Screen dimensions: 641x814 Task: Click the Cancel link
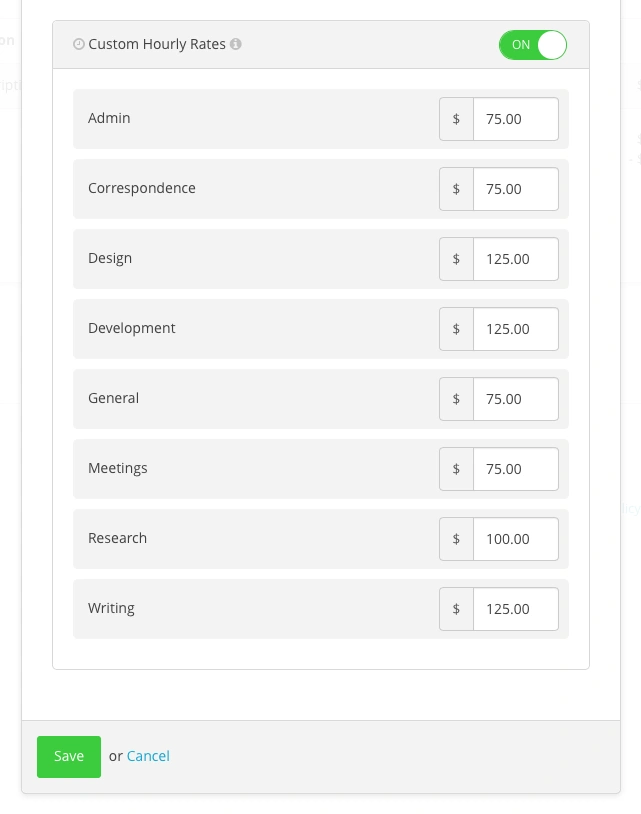click(x=148, y=756)
